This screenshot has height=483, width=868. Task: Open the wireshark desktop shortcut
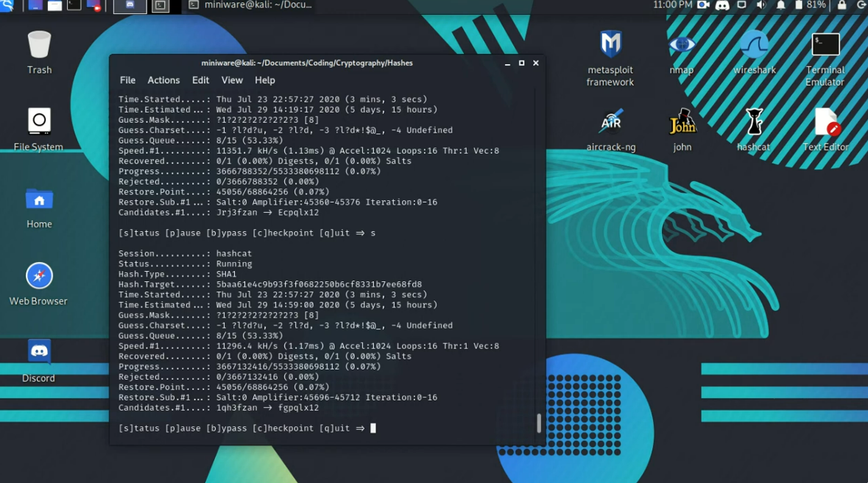click(754, 45)
